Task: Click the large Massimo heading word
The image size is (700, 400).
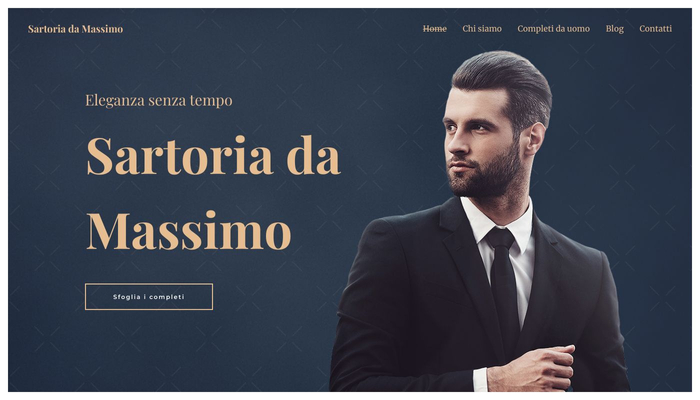Action: tap(188, 230)
